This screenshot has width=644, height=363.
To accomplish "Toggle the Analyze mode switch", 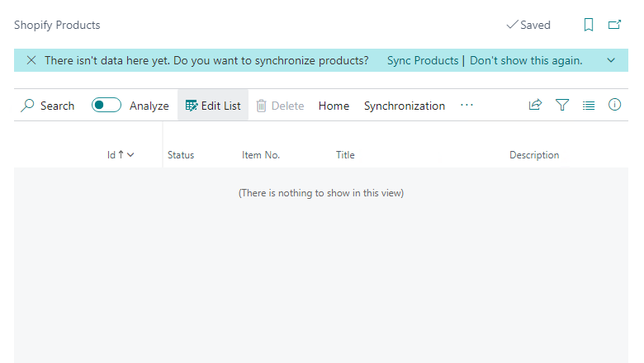I will (107, 105).
